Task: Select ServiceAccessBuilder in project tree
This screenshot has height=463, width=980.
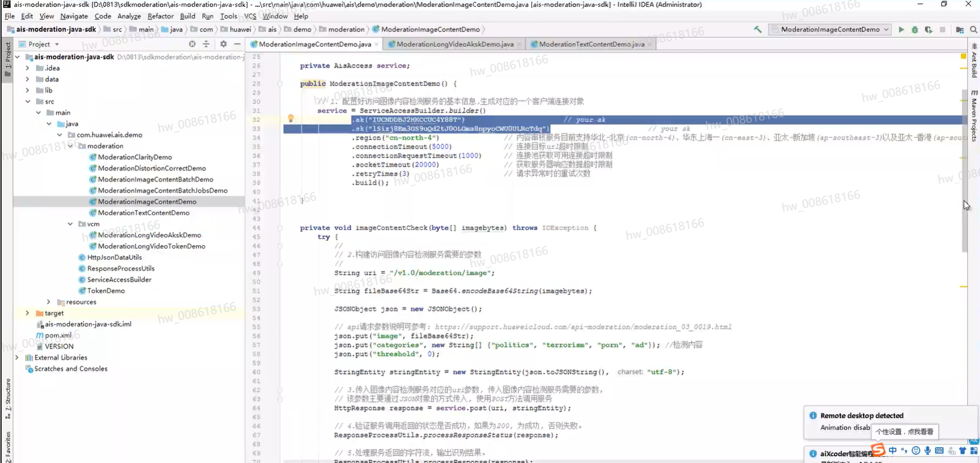Action: (119, 280)
